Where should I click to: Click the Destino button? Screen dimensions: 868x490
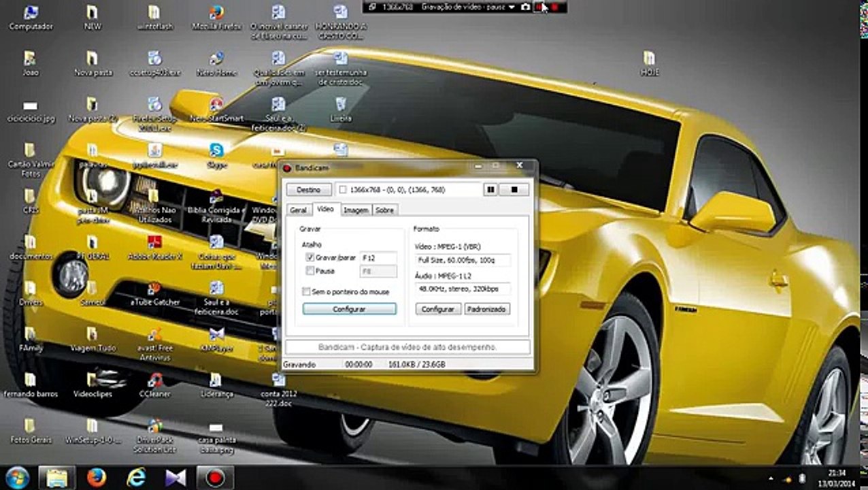(x=309, y=190)
